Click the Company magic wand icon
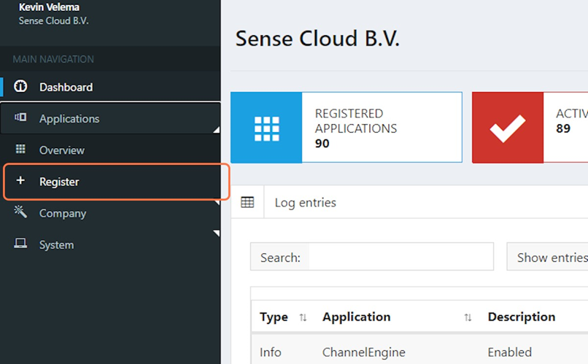Viewport: 588px width, 364px height. tap(20, 212)
